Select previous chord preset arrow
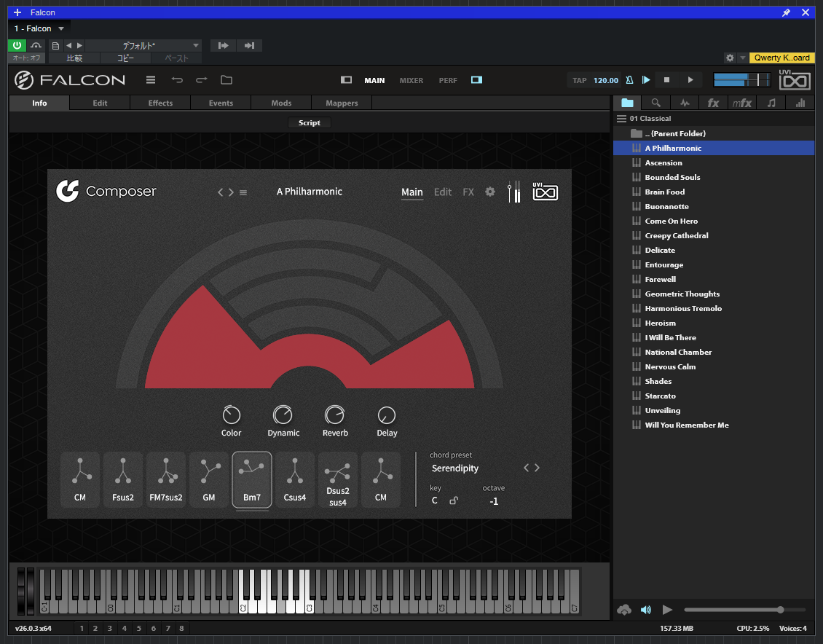Screen dimensions: 823x644 [527, 468]
